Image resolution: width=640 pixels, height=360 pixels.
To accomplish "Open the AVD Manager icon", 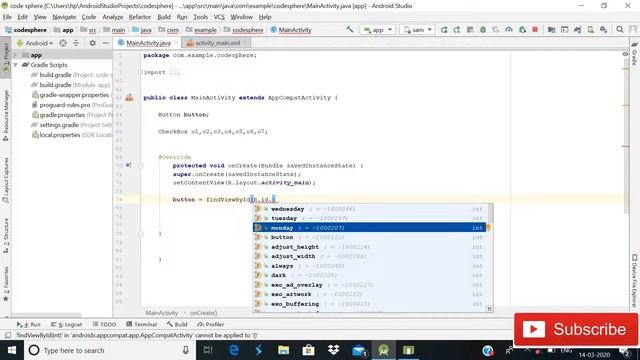I will click(x=591, y=30).
